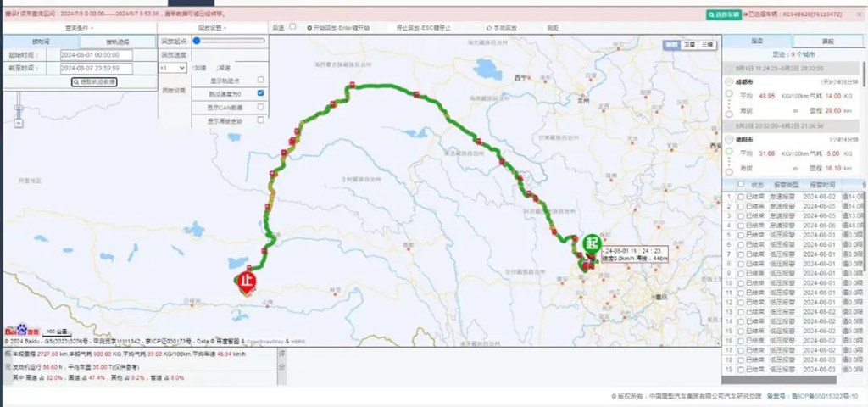Switch map to 卫星 satellite view
The width and height of the screenshot is (868, 407).
688,45
